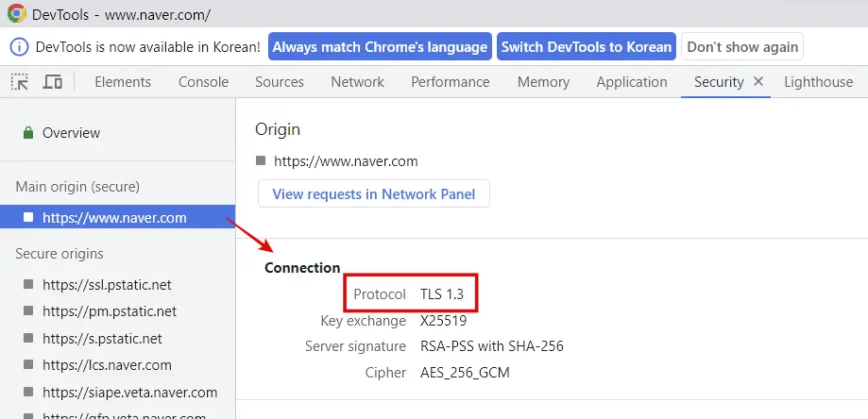Screen dimensions: 868x419
Task: Click Always match Chrome's language button
Action: 380,47
